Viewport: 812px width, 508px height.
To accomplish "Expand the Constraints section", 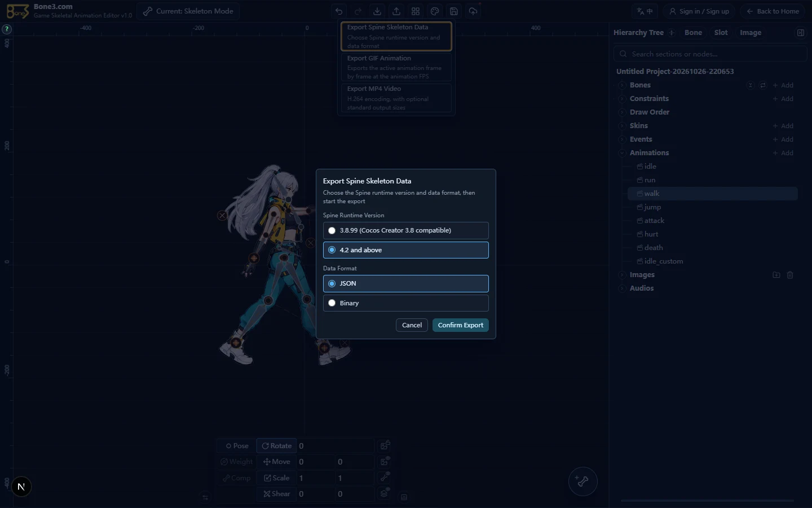I will pos(621,99).
